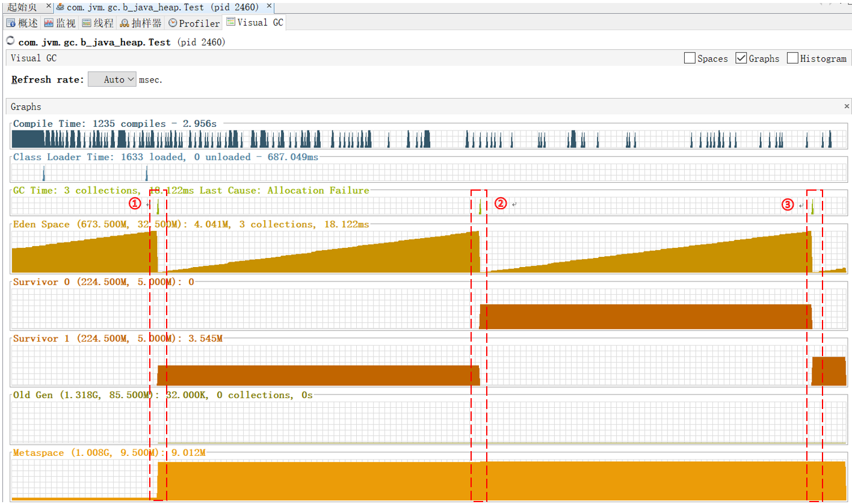Click the Old Gen graph title
The width and height of the screenshot is (852, 504).
pyautogui.click(x=163, y=395)
